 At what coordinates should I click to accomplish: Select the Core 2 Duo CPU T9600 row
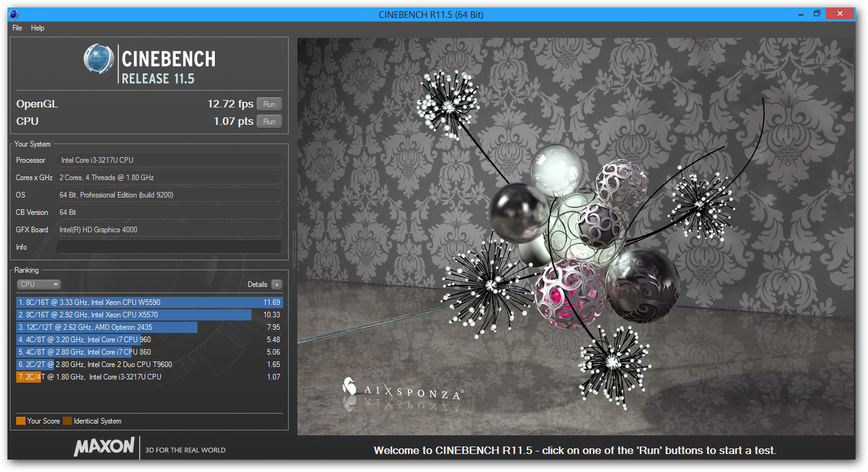(149, 365)
